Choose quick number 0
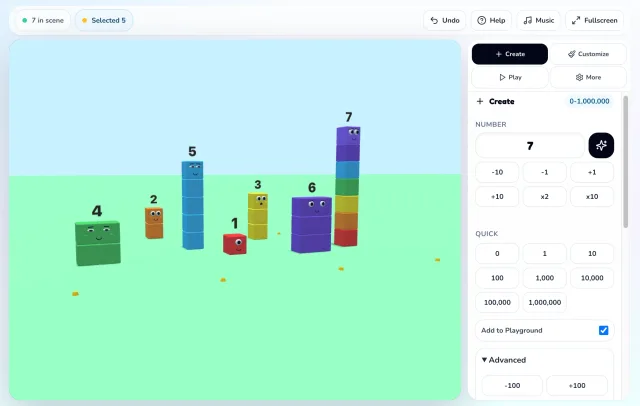 [497, 253]
